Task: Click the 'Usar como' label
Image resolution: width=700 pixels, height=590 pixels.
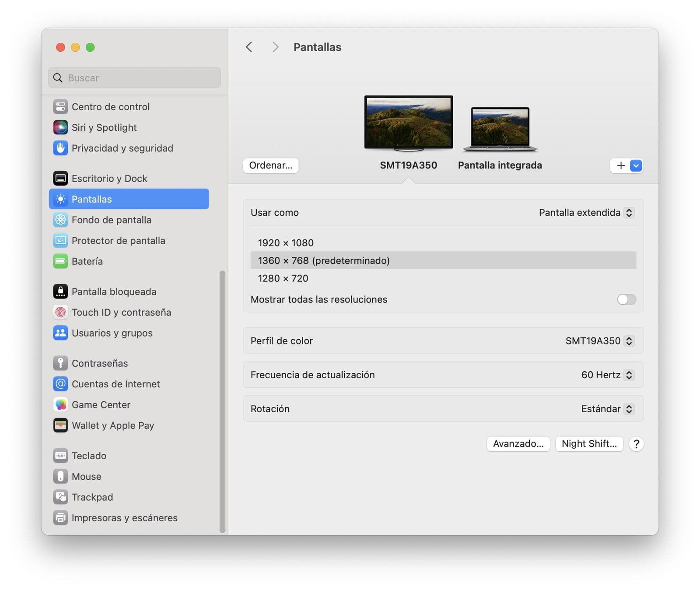Action: pos(274,213)
